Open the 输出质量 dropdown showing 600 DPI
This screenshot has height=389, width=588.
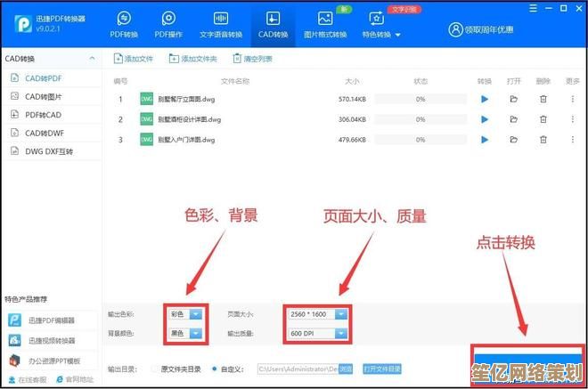[x=339, y=333]
